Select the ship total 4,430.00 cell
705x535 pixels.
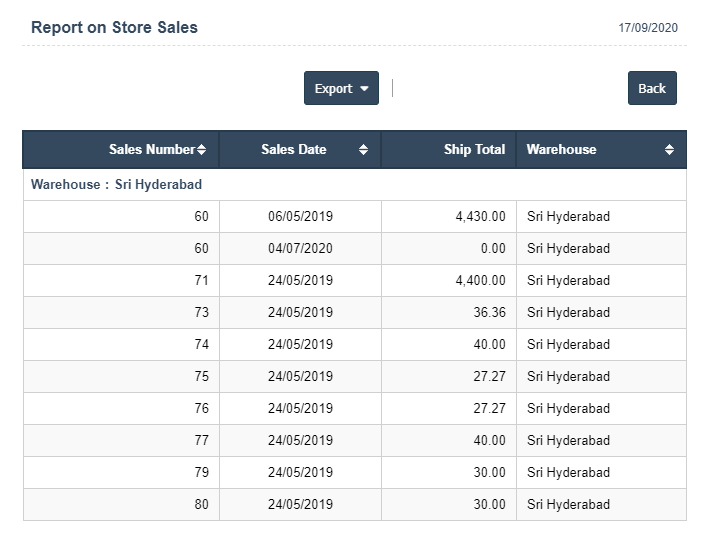click(x=480, y=217)
